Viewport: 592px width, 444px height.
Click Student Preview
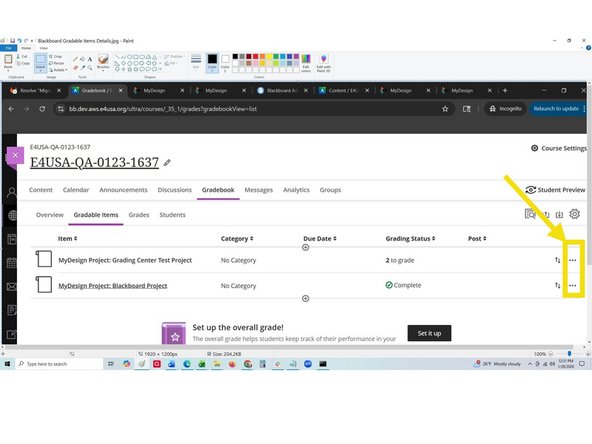[556, 190]
